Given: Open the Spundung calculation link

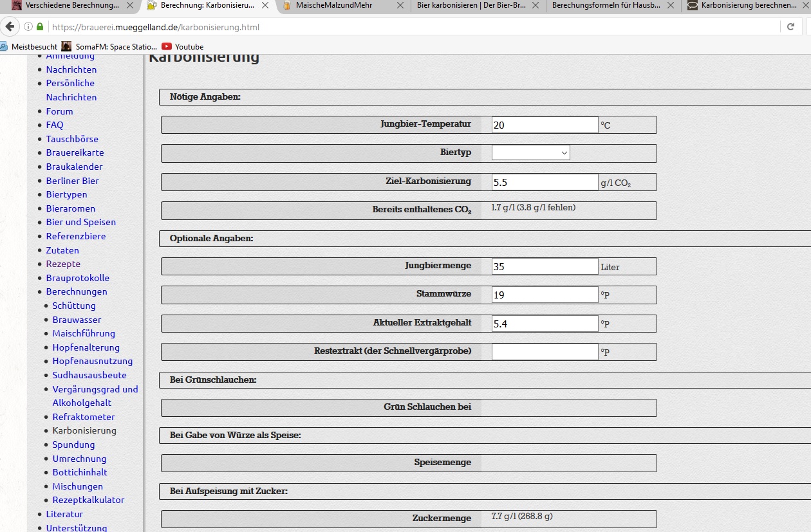Looking at the screenshot, I should (x=73, y=445).
